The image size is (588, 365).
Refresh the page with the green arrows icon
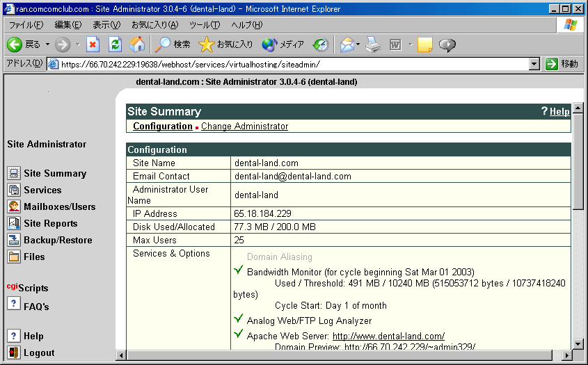(x=115, y=44)
